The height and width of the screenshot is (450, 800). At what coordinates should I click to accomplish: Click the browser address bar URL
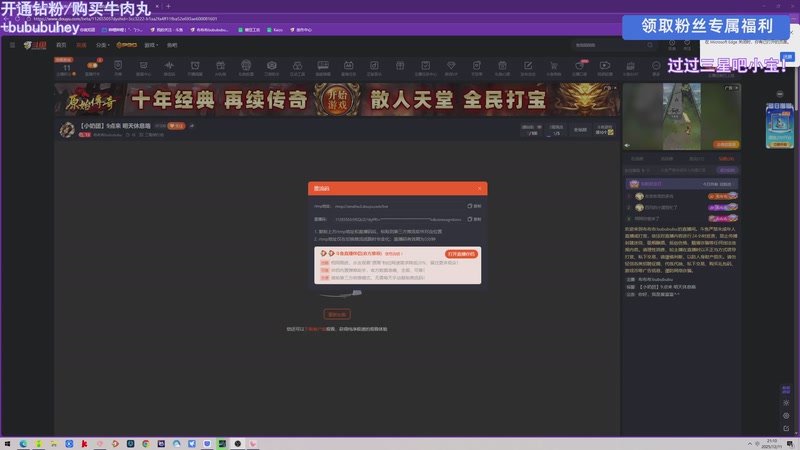[x=125, y=18]
